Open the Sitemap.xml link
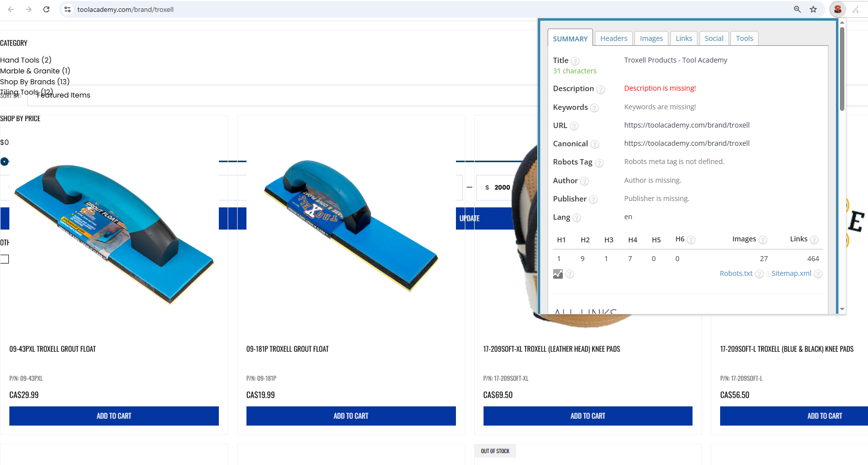The image size is (868, 465). pyautogui.click(x=791, y=273)
